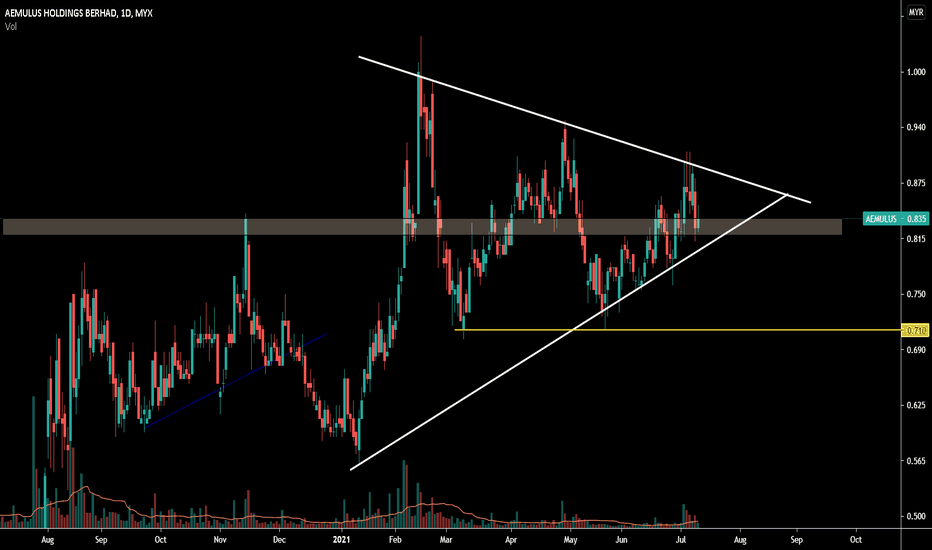
Task: Select the ascending white trendline
Action: [x=569, y=332]
